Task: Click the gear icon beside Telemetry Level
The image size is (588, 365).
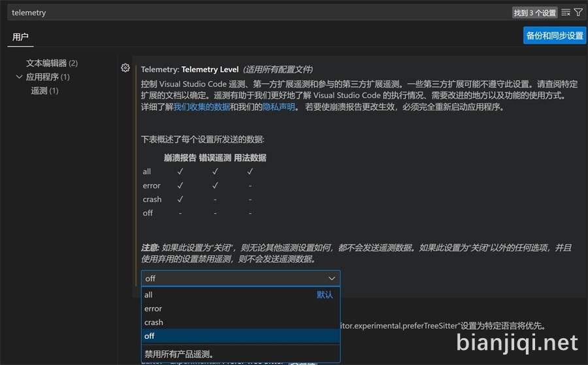Action: pyautogui.click(x=125, y=68)
